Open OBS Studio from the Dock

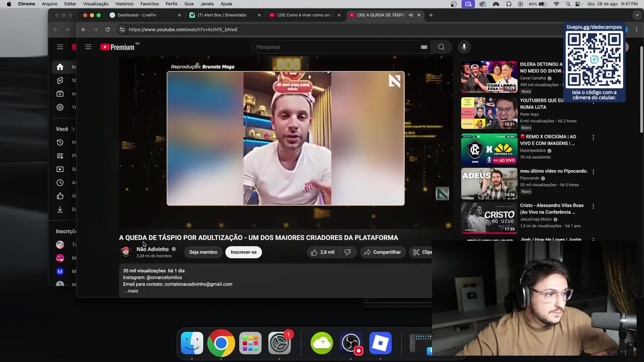351,343
